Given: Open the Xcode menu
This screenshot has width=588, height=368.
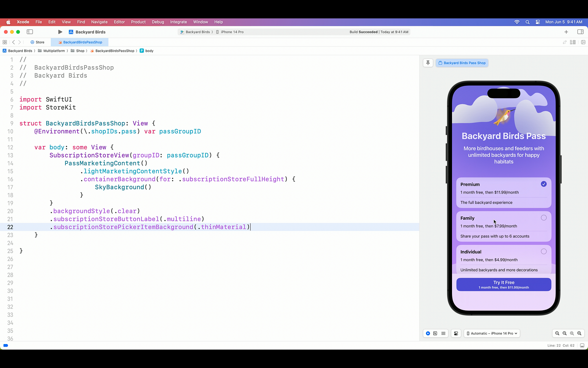Looking at the screenshot, I should (x=23, y=22).
